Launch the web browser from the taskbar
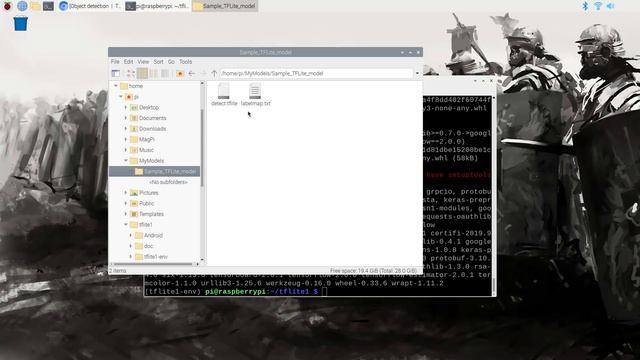Screen dimensions: 640x360 point(22,6)
